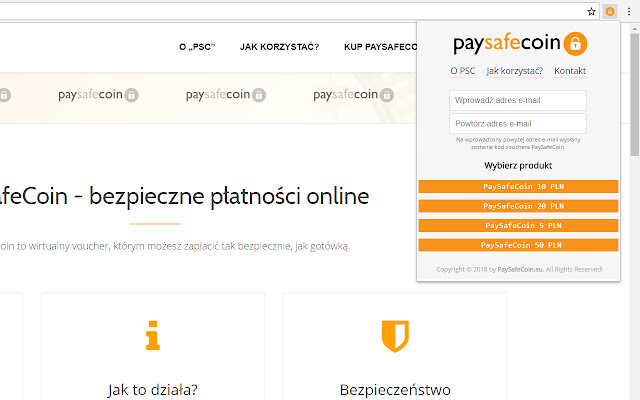This screenshot has width=640, height=400.
Task: Open the JAK KORZYSTAĆ? menu item
Action: point(280,47)
